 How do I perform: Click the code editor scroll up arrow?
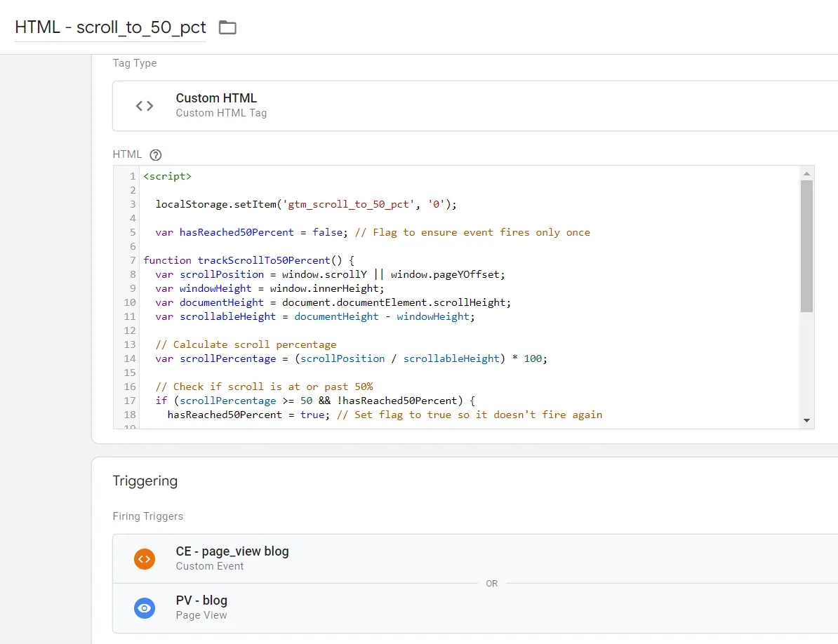[806, 173]
